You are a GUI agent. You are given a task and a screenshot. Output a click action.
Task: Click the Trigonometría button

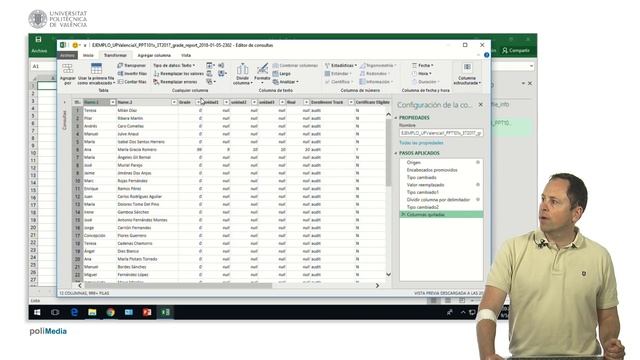(x=378, y=65)
